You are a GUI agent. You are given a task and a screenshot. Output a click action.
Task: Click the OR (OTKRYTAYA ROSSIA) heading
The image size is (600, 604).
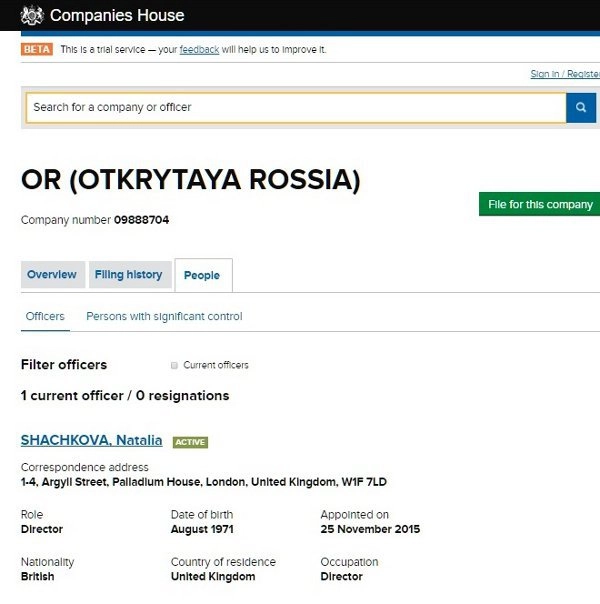coord(190,180)
